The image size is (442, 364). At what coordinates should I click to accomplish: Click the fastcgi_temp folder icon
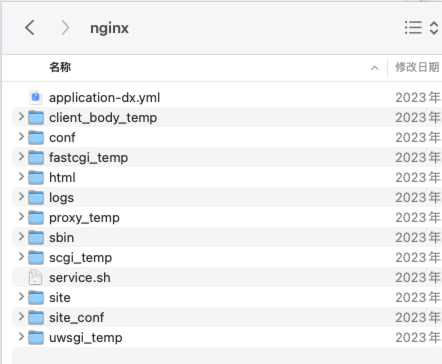(36, 157)
